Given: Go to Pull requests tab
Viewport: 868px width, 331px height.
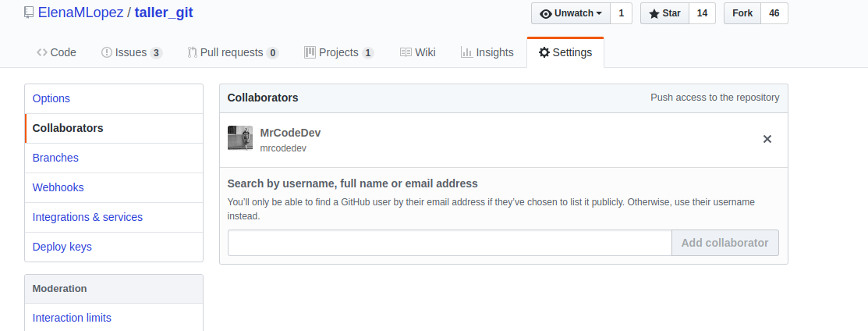Looking at the screenshot, I should coord(233,52).
